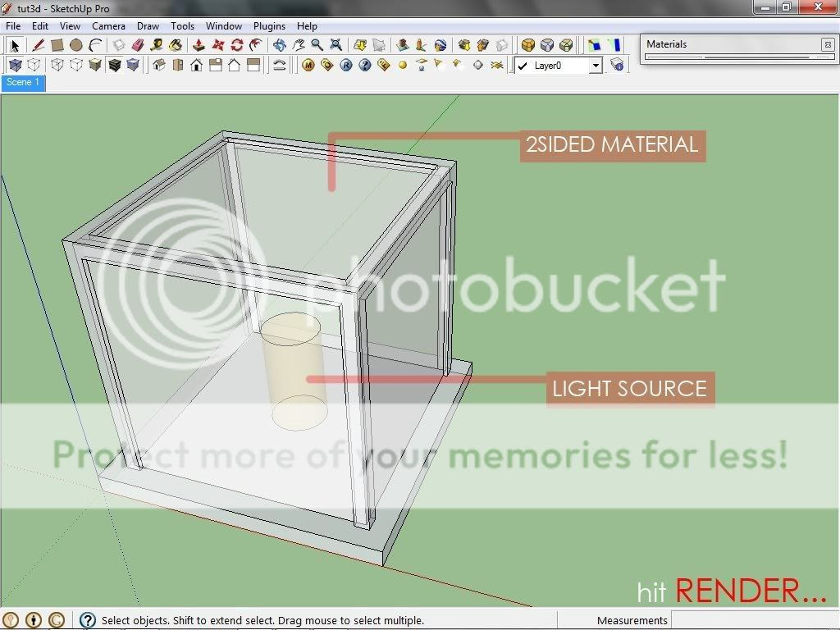The image size is (840, 630).
Task: Close the Materials panel
Action: pos(827,44)
